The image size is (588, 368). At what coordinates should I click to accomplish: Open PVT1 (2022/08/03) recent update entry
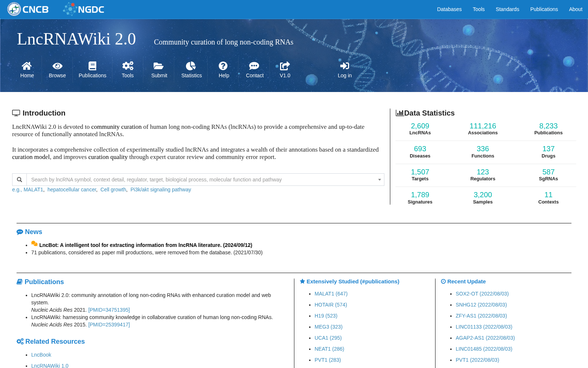477,360
